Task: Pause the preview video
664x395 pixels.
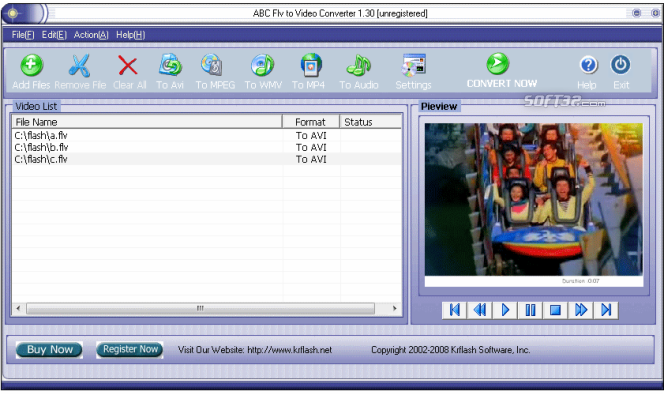Action: coord(530,310)
